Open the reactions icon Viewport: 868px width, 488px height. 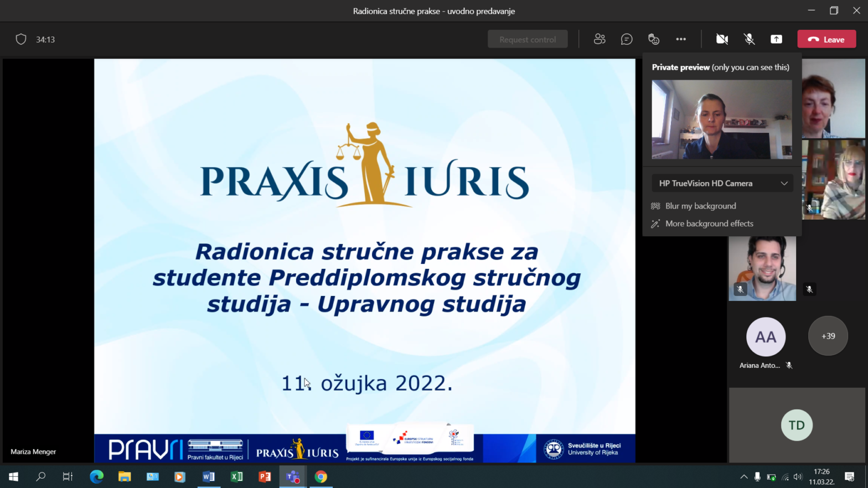coord(654,39)
